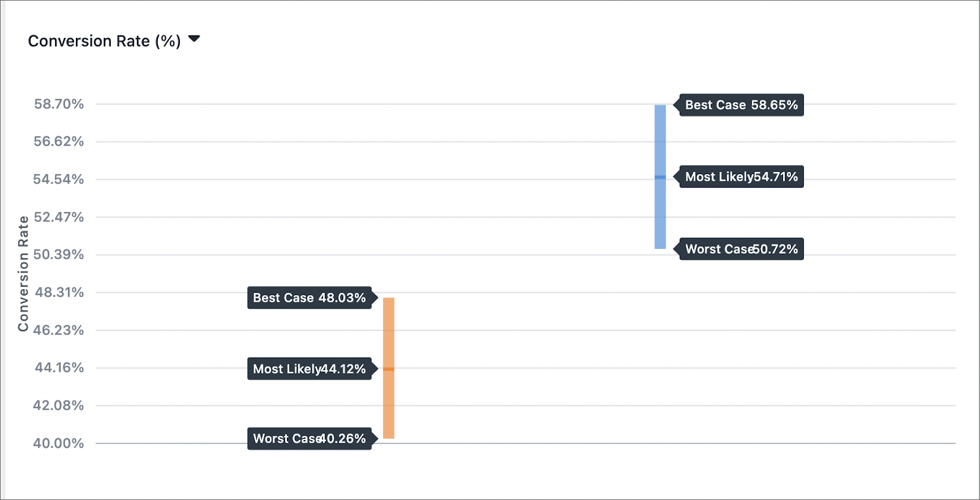Click the blue confidence interval bar

pyautogui.click(x=660, y=177)
